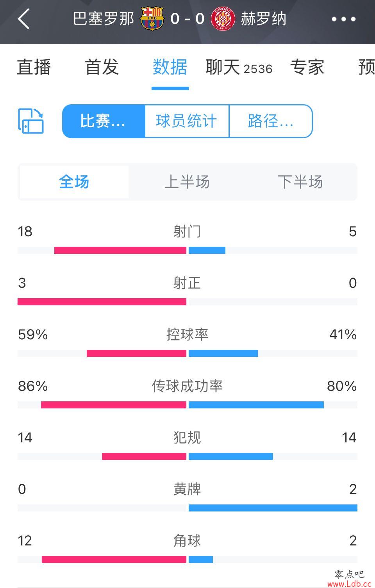This screenshot has width=375, height=588.
Task: Switch to the 直播 tab
Action: 34,67
